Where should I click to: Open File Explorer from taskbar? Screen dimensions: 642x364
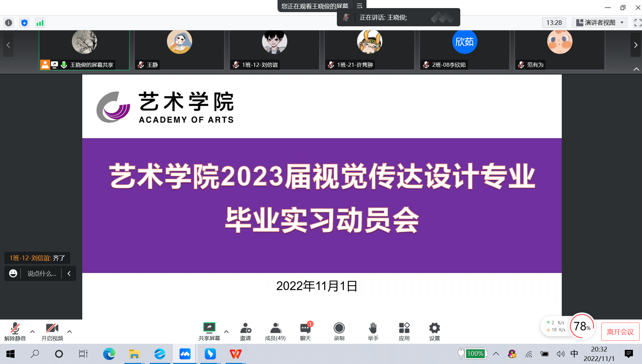coord(134,354)
